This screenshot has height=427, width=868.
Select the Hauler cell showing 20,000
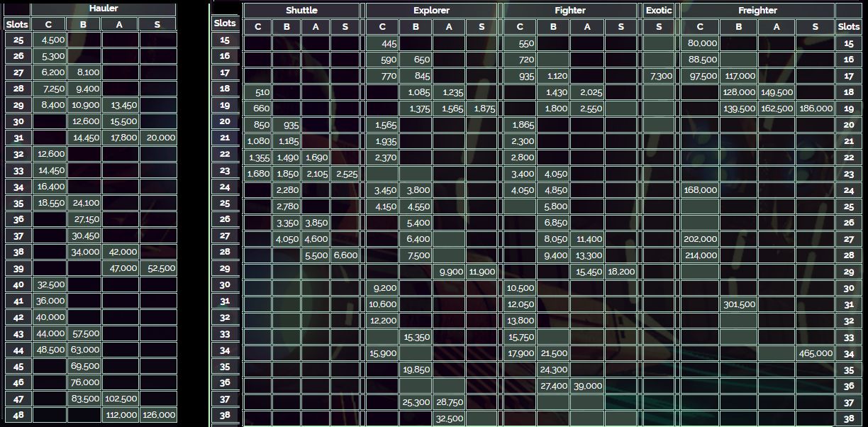click(157, 138)
